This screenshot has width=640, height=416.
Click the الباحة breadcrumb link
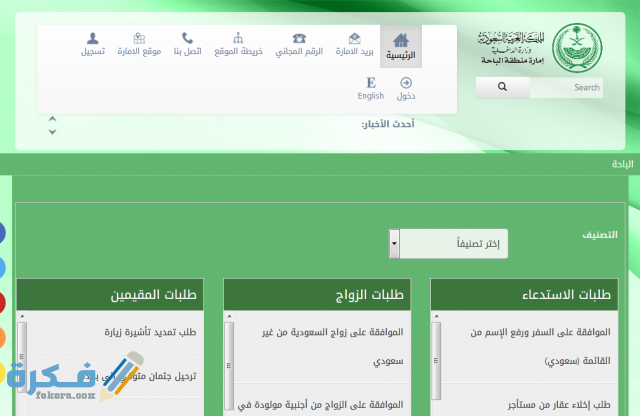tap(622, 164)
